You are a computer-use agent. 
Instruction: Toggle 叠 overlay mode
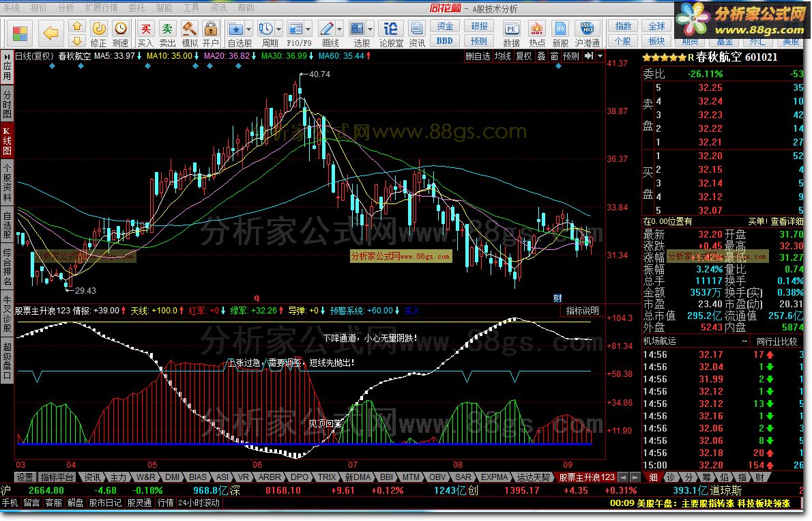tap(541, 56)
